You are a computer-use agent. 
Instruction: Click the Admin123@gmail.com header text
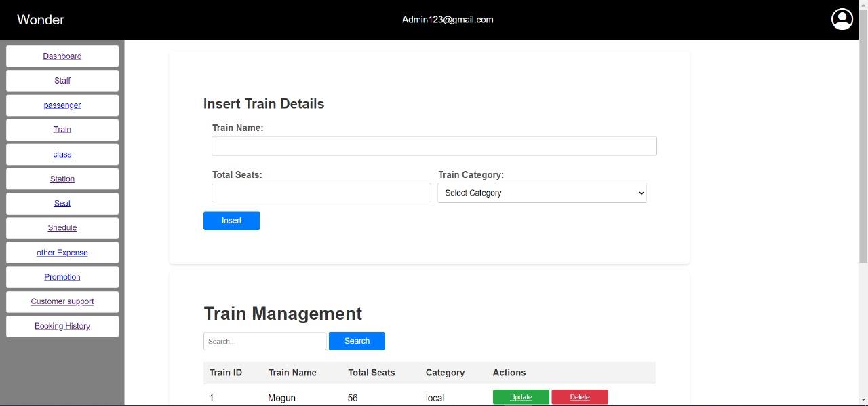(448, 20)
